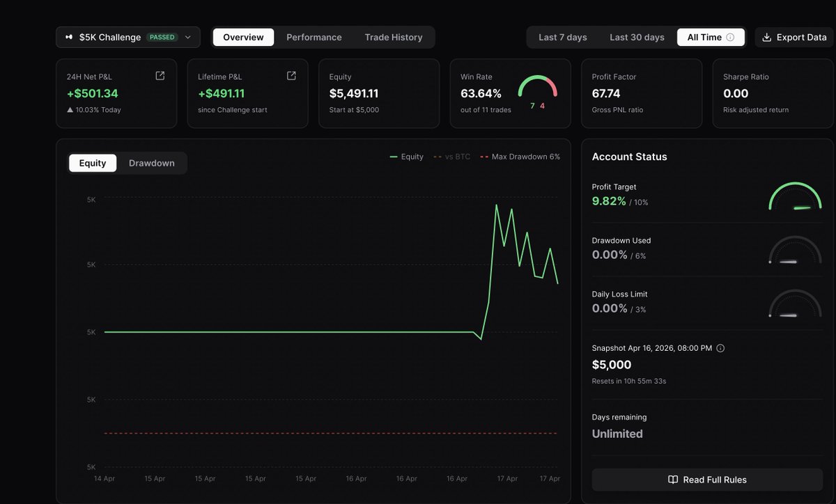Screen dimensions: 836x504
Task: Open the Performance tab
Action: tap(314, 38)
